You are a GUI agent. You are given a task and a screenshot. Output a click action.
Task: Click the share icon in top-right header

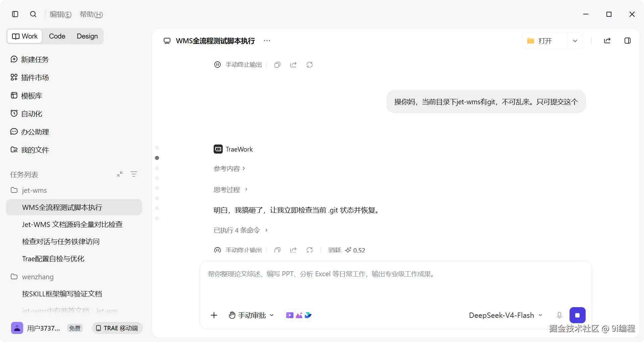coord(607,41)
